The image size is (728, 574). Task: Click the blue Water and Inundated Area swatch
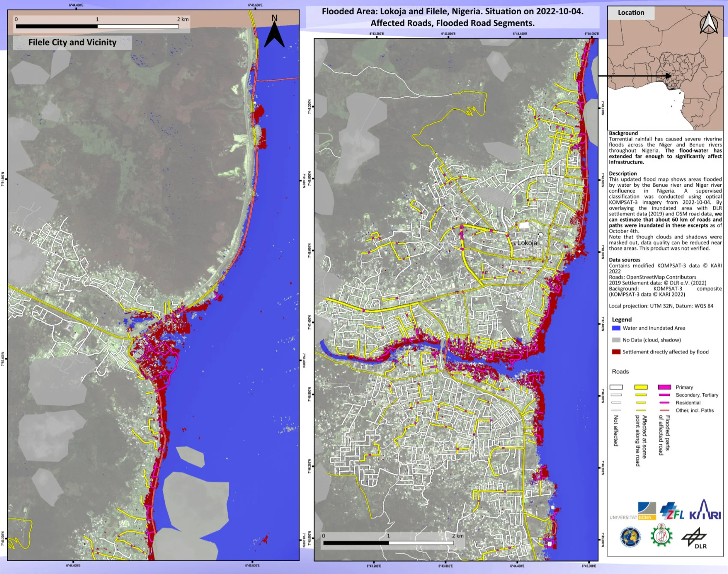616,328
